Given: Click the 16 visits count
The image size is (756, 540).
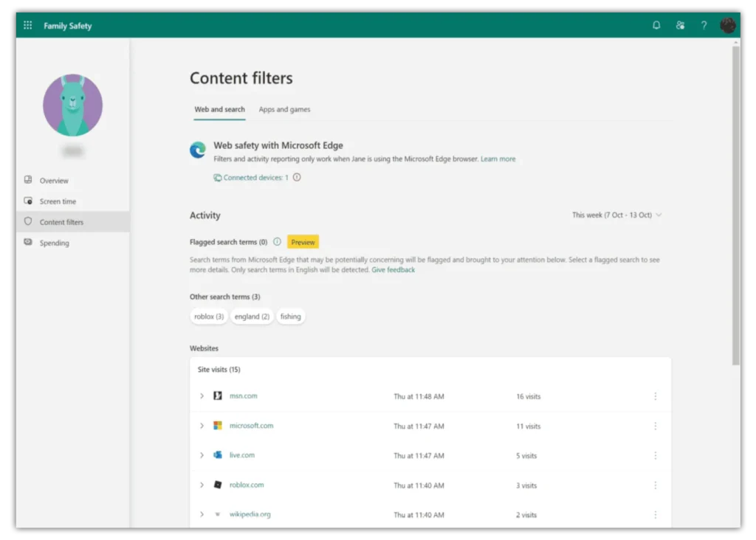Looking at the screenshot, I should pyautogui.click(x=529, y=396).
